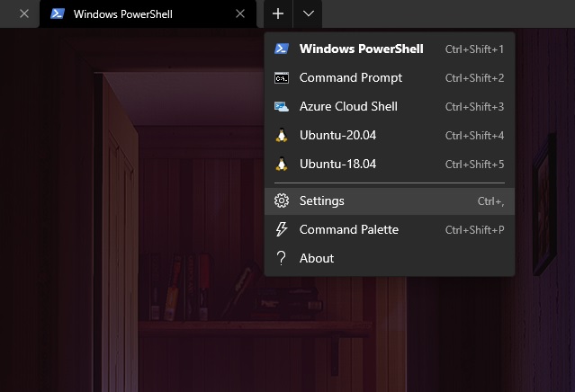Open a new tab with plus button
This screenshot has height=392, width=575.
[278, 13]
